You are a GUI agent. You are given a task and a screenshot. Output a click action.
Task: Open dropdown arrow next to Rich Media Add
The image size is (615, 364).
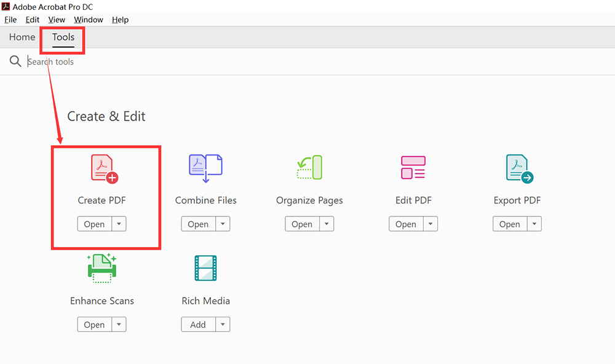(x=223, y=324)
